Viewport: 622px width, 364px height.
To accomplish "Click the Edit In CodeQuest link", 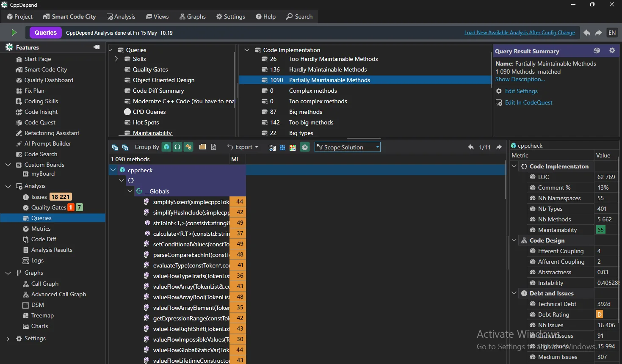I will tap(528, 102).
